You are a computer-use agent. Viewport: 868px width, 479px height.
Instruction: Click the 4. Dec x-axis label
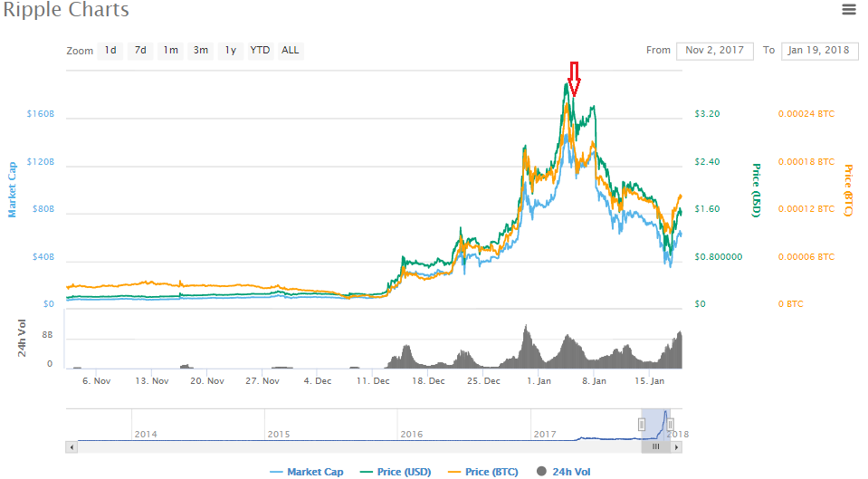pyautogui.click(x=317, y=381)
